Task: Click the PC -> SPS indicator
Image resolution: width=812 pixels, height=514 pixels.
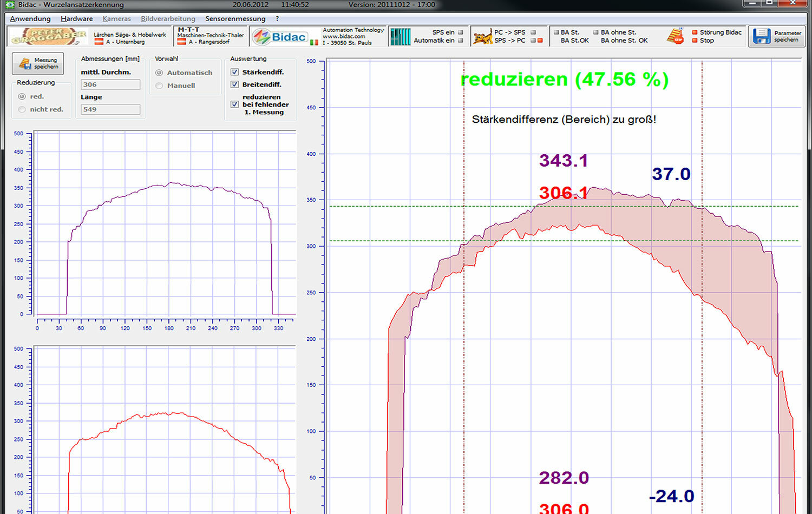Action: coord(533,32)
